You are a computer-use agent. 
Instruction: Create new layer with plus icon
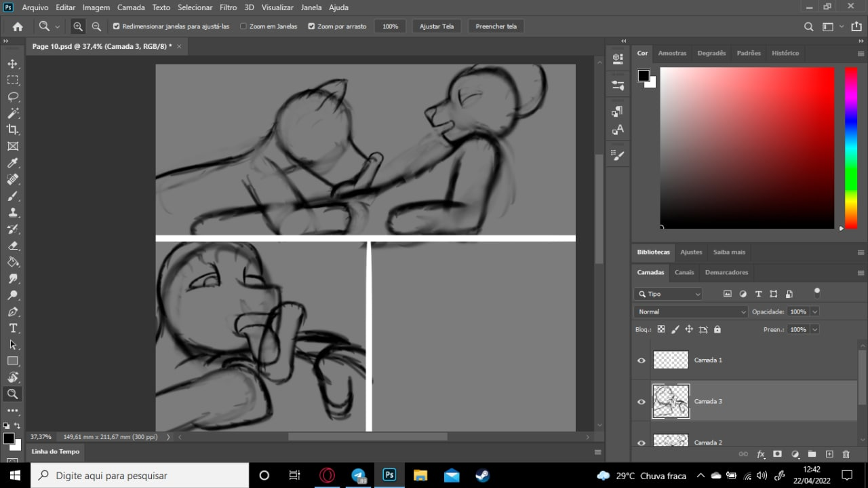click(829, 454)
